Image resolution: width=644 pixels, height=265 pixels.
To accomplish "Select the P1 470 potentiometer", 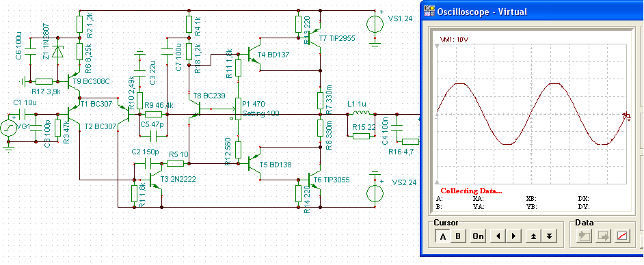I will tap(237, 109).
